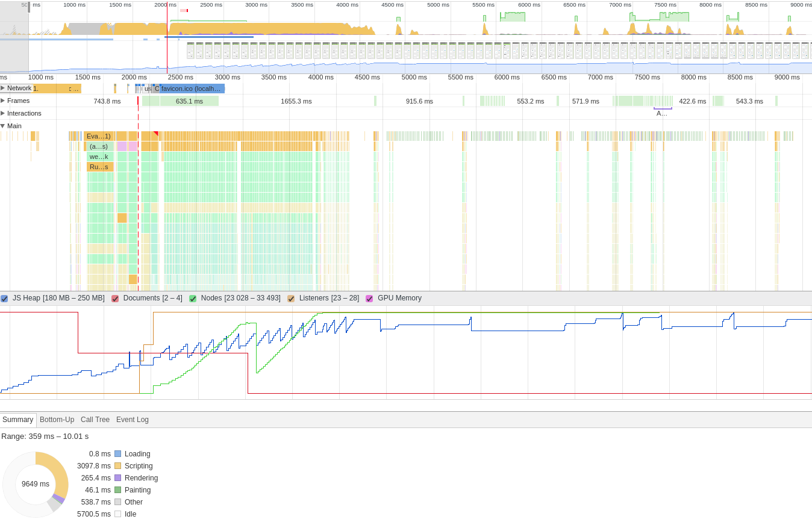Click the red long-task warning triangle on Main track
Screen dimensions: 812x522
(x=155, y=132)
